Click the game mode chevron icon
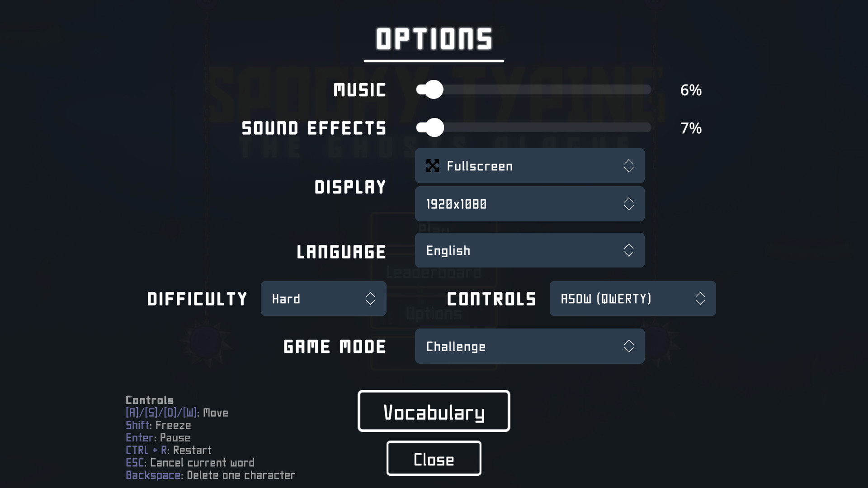868x488 pixels. [628, 346]
